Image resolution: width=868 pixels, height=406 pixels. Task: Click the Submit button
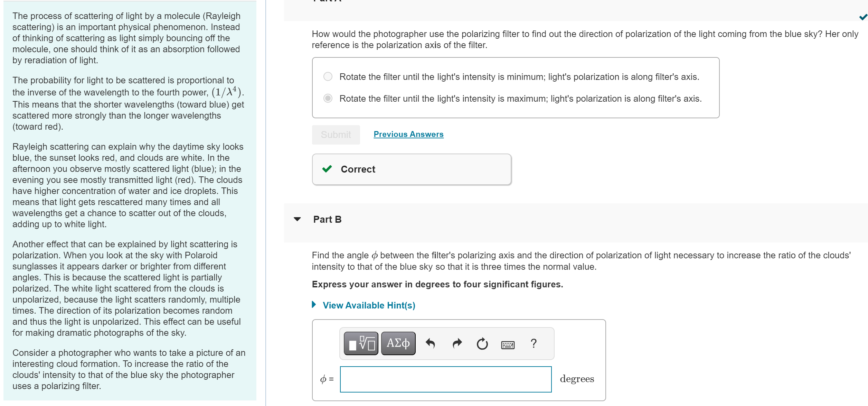[x=336, y=135]
